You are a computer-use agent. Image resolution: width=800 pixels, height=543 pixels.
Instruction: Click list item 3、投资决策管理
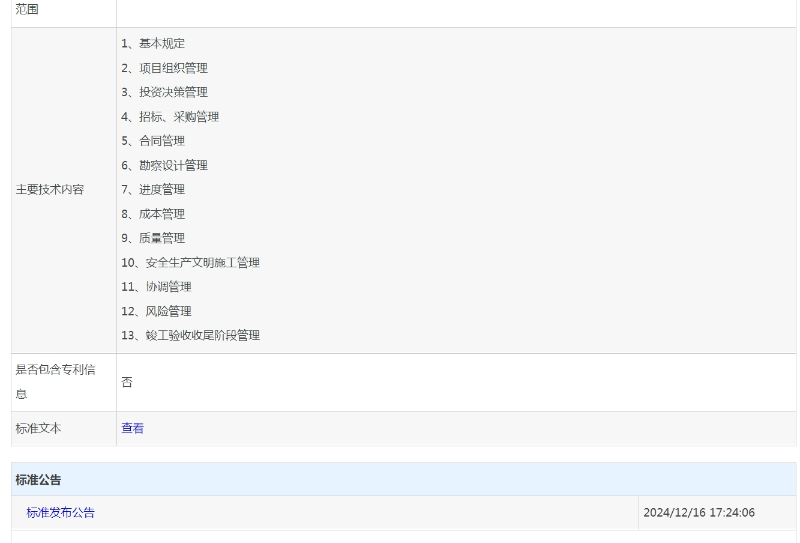click(x=164, y=92)
